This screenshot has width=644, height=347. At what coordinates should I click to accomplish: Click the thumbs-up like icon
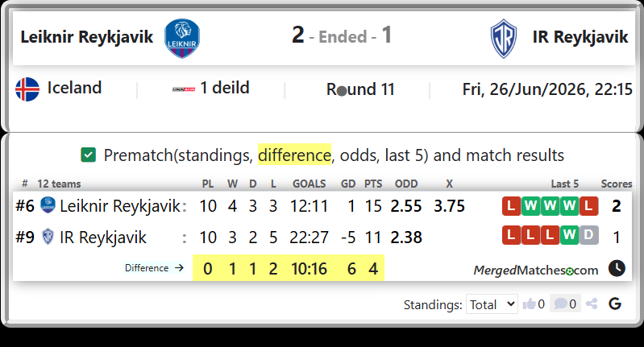click(529, 304)
